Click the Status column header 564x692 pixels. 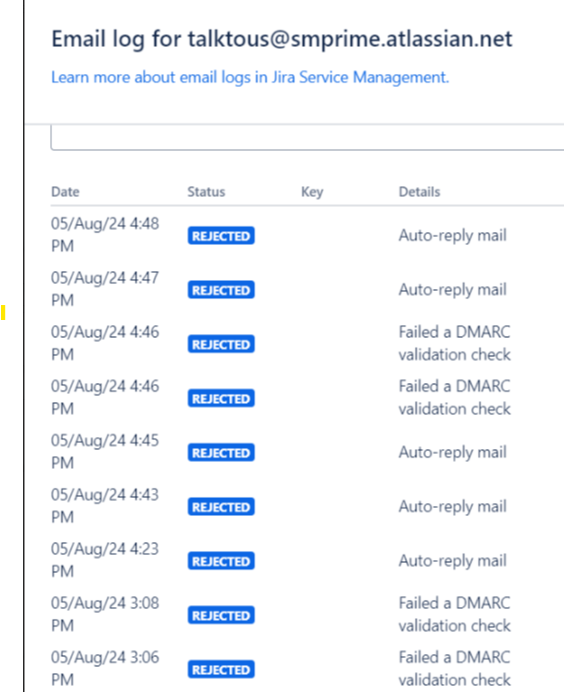coord(206,192)
